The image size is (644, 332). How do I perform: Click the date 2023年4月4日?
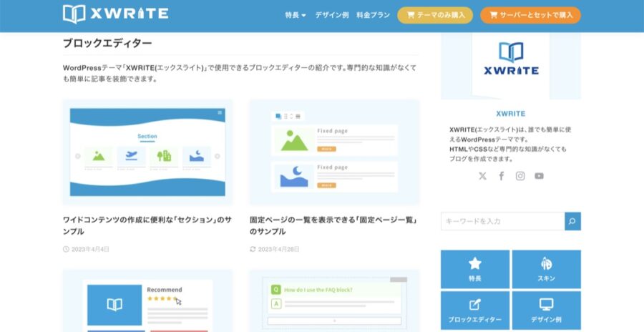point(90,249)
